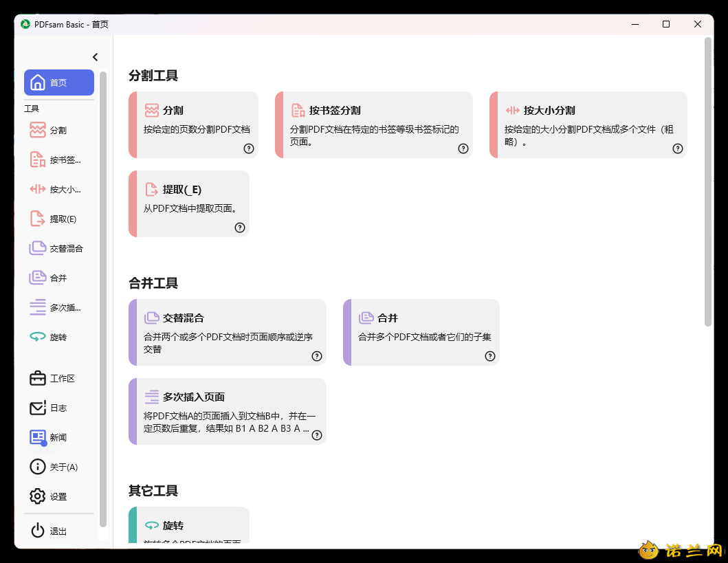Click the sidebar vertical scrollbar
Image resolution: width=728 pixels, height=563 pixels.
[x=103, y=299]
